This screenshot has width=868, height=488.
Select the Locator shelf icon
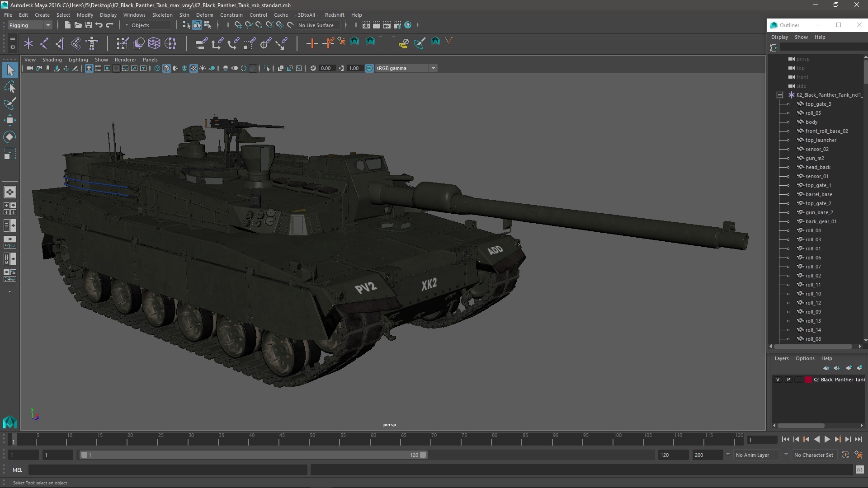tap(28, 43)
